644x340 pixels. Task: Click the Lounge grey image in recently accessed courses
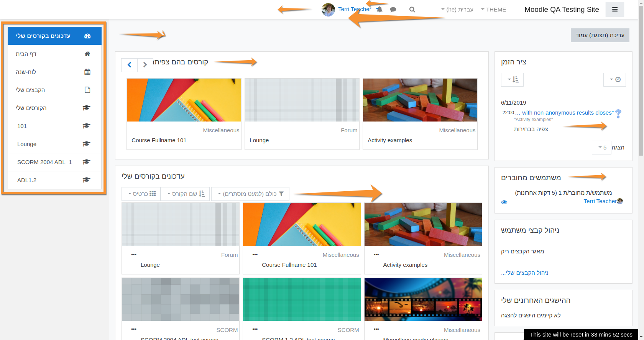tap(302, 100)
